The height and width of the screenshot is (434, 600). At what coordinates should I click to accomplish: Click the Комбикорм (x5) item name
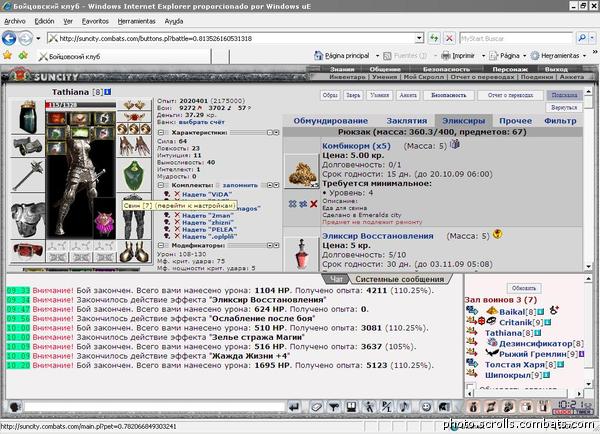coord(356,146)
